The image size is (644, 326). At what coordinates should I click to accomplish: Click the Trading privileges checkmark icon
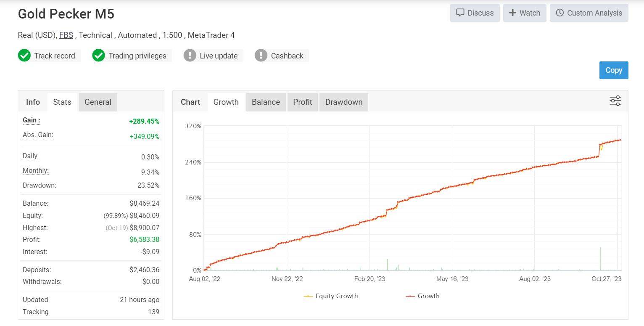pos(98,56)
